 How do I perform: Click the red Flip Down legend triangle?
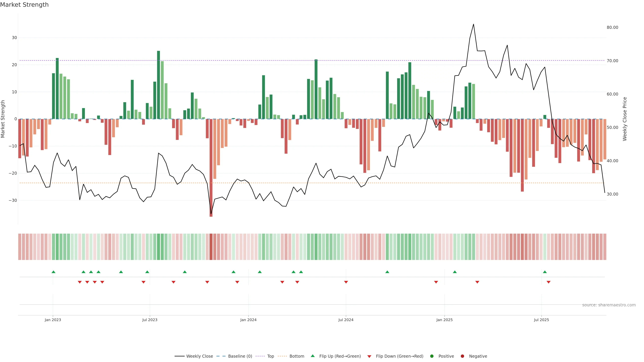(369, 356)
